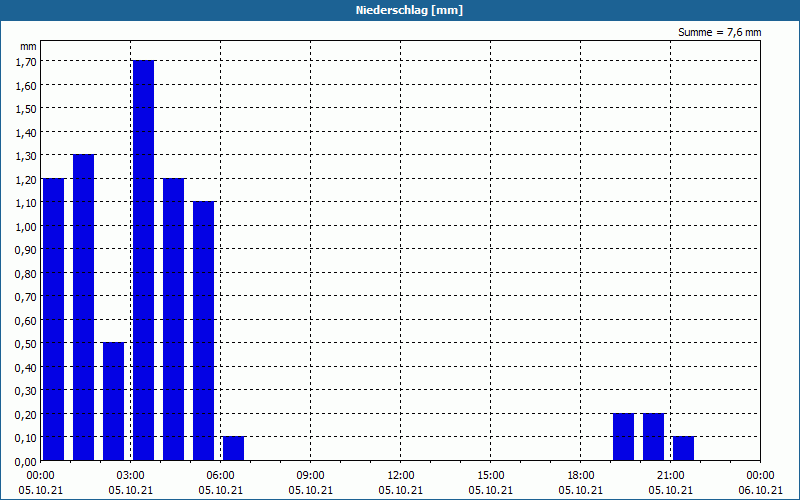Select the y-axis value "0,10"
Viewport: 800px width, 500px height.
pos(27,438)
